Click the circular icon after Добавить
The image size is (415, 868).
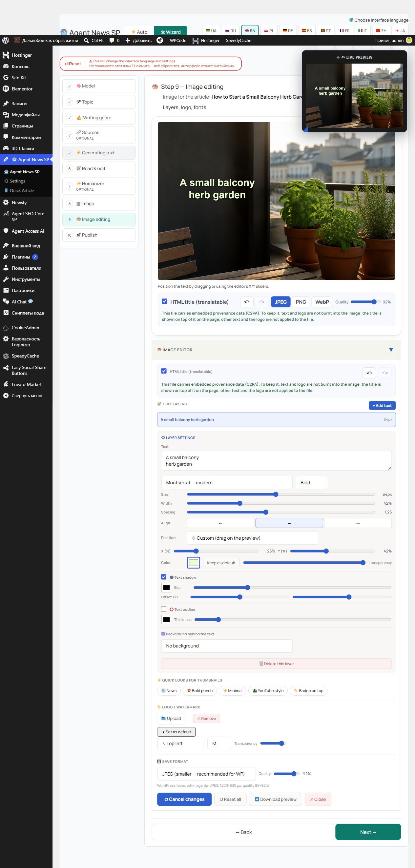[x=160, y=40]
